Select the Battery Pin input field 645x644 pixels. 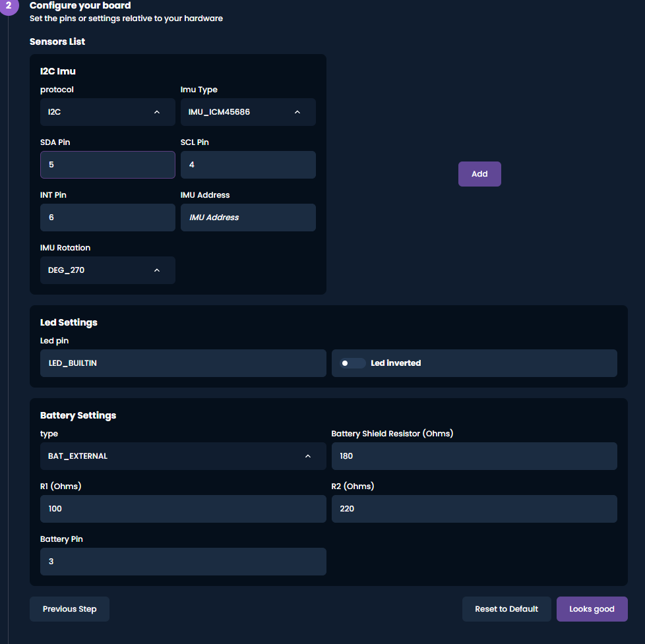183,562
